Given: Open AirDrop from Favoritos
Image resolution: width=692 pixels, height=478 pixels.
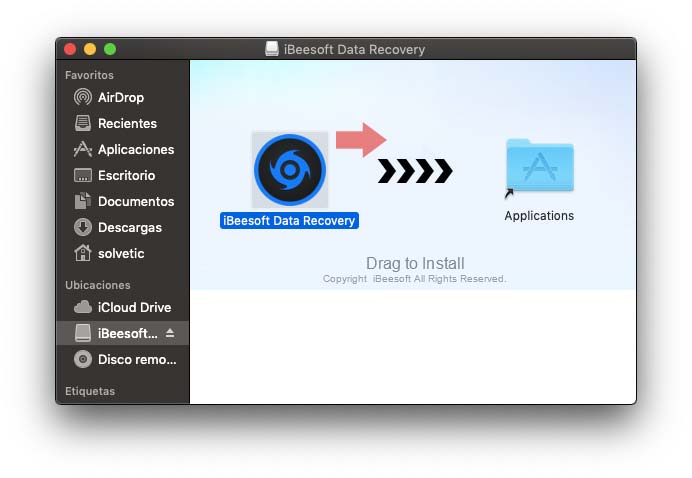Looking at the screenshot, I should (x=123, y=97).
